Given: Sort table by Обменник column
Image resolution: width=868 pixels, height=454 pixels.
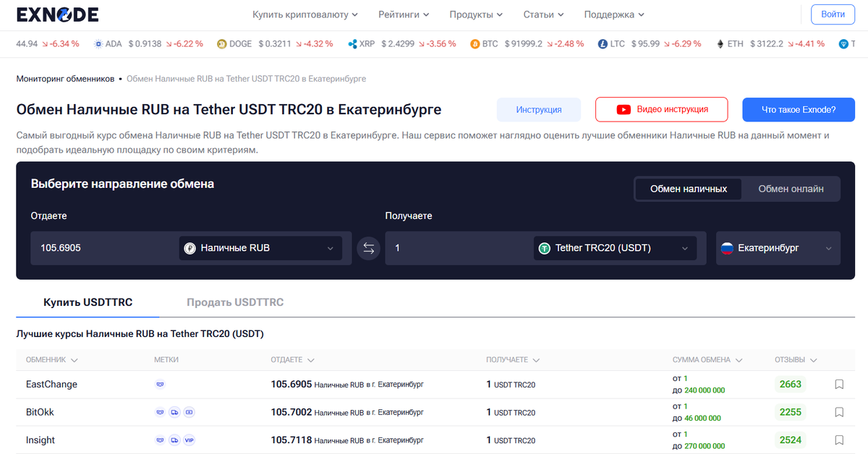Looking at the screenshot, I should pyautogui.click(x=52, y=359).
